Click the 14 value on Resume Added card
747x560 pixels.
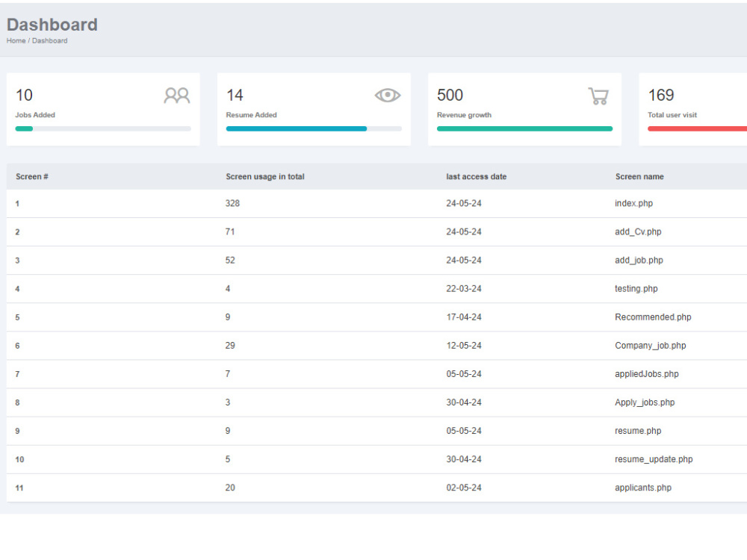click(x=235, y=96)
